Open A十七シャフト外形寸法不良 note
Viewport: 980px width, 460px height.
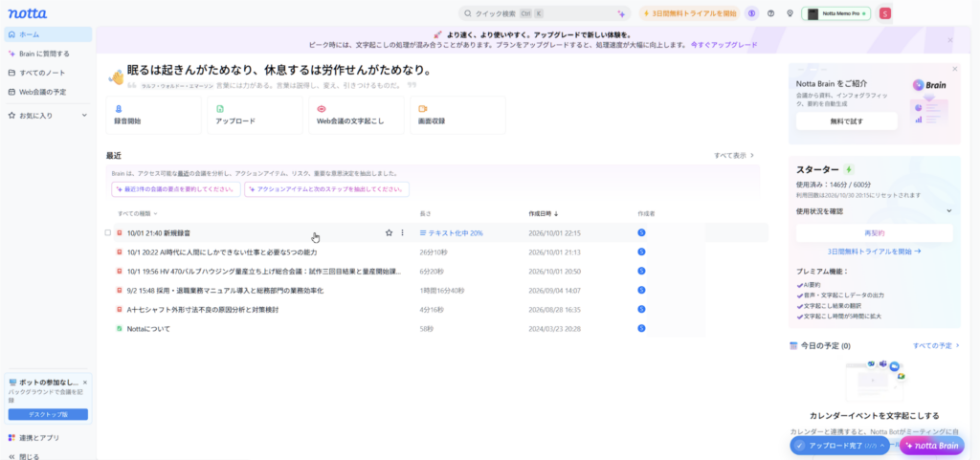pyautogui.click(x=203, y=310)
